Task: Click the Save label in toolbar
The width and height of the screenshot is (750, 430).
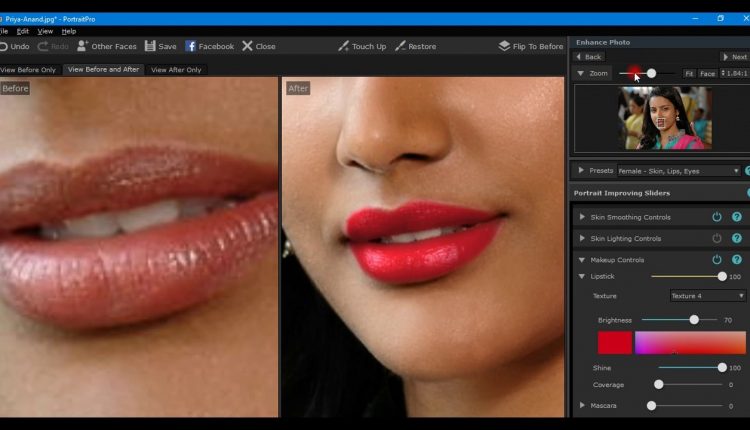Action: 167,46
